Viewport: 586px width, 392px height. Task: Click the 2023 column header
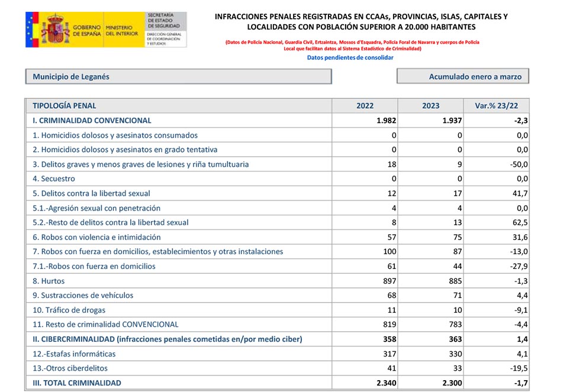[x=430, y=106]
